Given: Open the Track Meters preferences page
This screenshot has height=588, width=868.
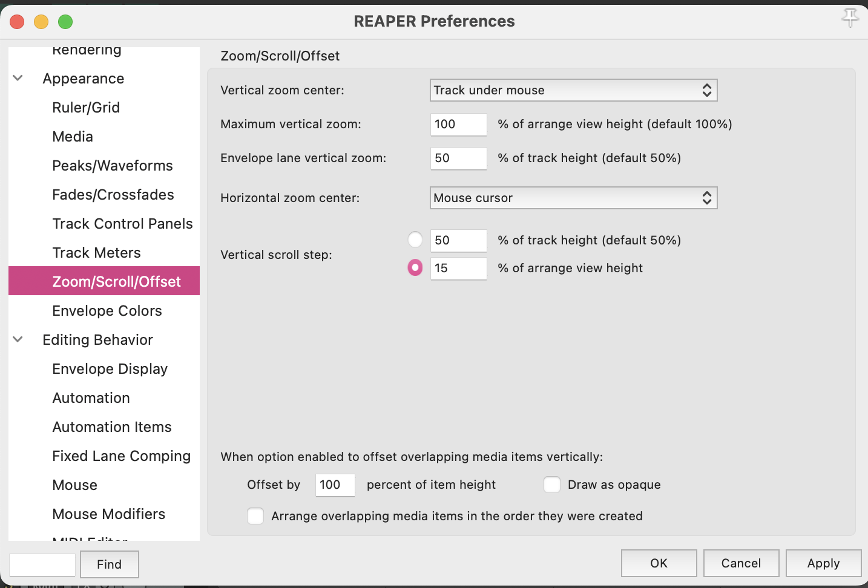Looking at the screenshot, I should coord(96,253).
